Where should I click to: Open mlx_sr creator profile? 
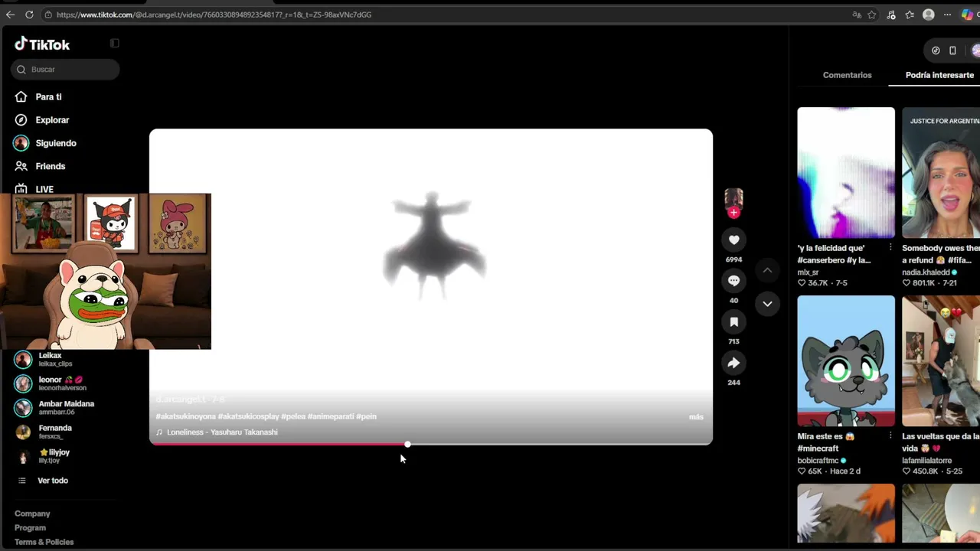(808, 272)
